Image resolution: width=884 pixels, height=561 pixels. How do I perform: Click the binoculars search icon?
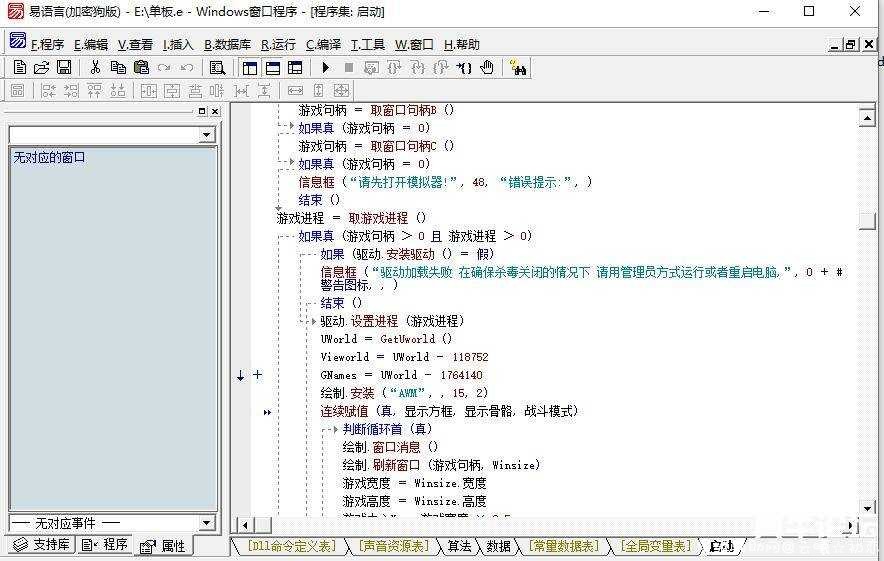click(518, 68)
